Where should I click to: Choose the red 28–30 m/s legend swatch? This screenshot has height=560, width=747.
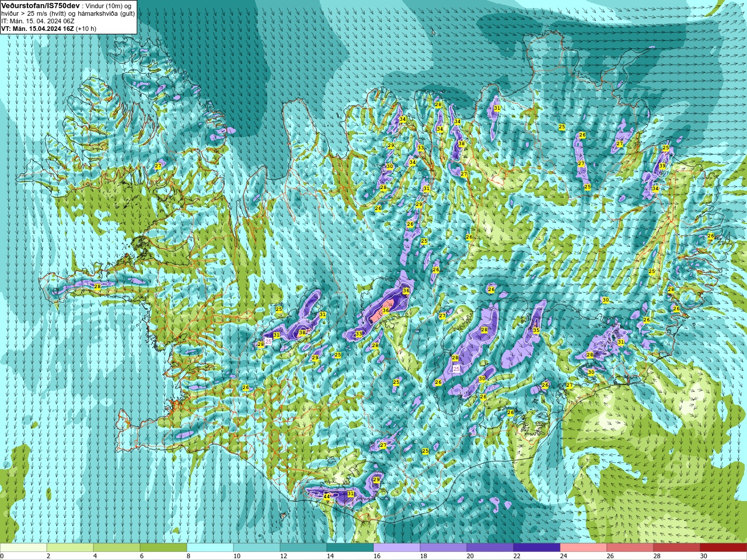[x=677, y=548]
